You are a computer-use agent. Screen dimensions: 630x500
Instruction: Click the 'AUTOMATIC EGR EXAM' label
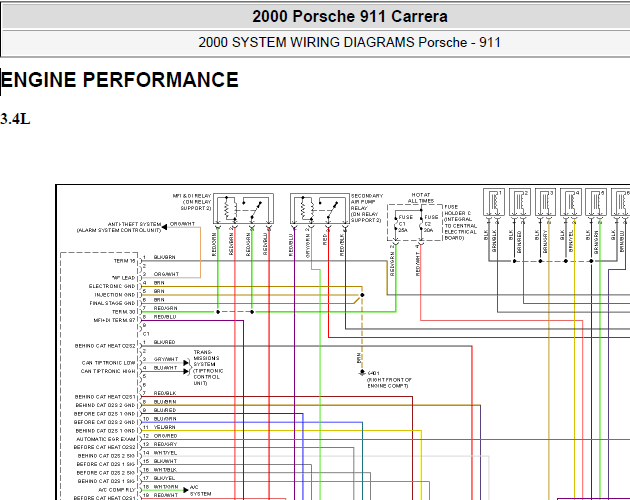point(106,439)
